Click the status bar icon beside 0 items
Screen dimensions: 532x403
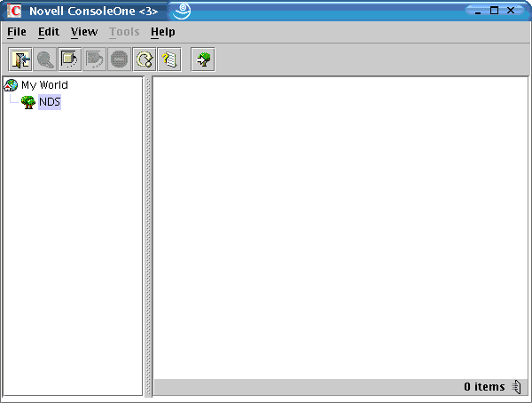click(517, 387)
